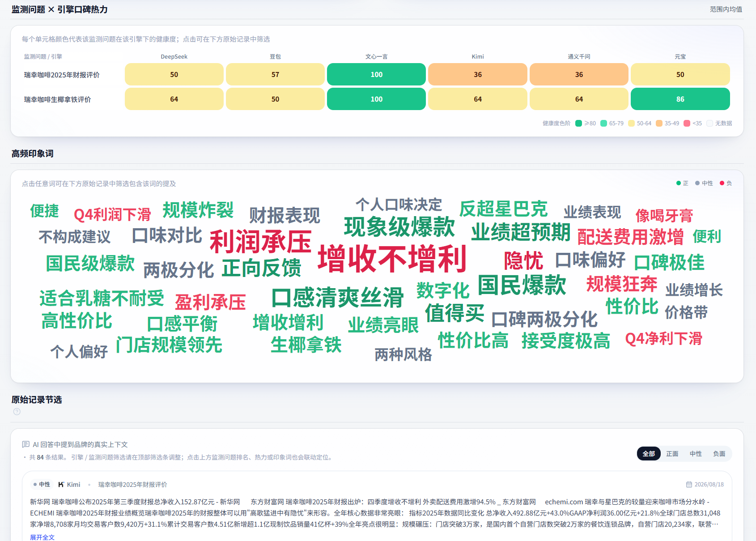This screenshot has width=756, height=541.
Task: Click 豆包 cell 57 in heatmap
Action: [x=275, y=74]
